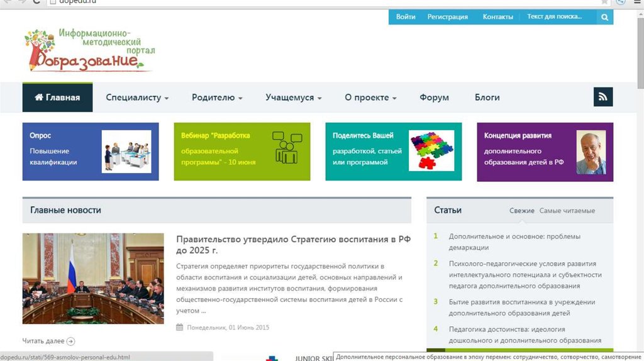Click the puzzle pieces image
The image size is (644, 361).
[x=431, y=150]
